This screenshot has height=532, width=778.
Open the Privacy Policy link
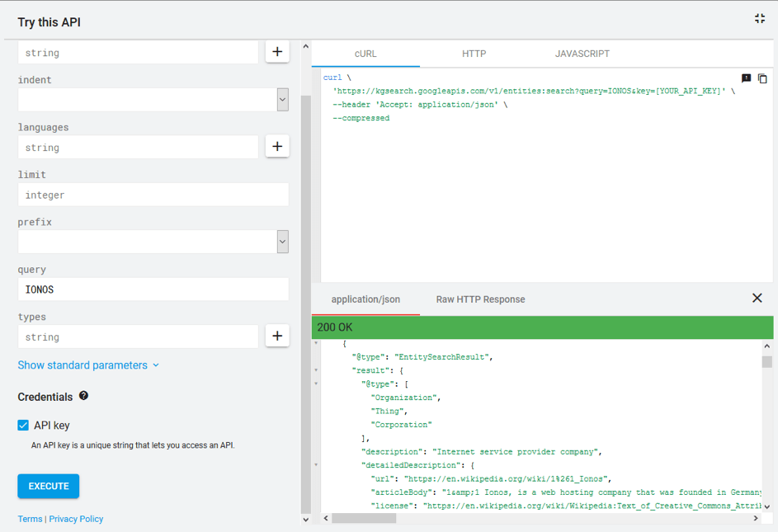coord(76,519)
